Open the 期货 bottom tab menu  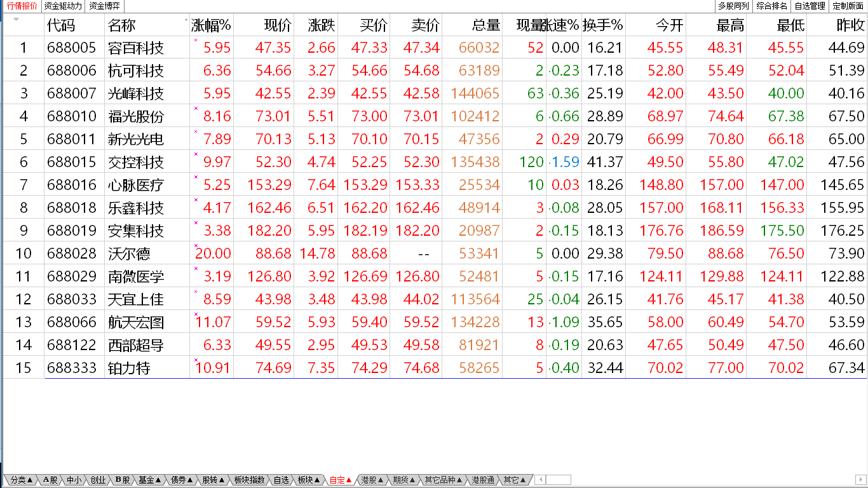(404, 480)
